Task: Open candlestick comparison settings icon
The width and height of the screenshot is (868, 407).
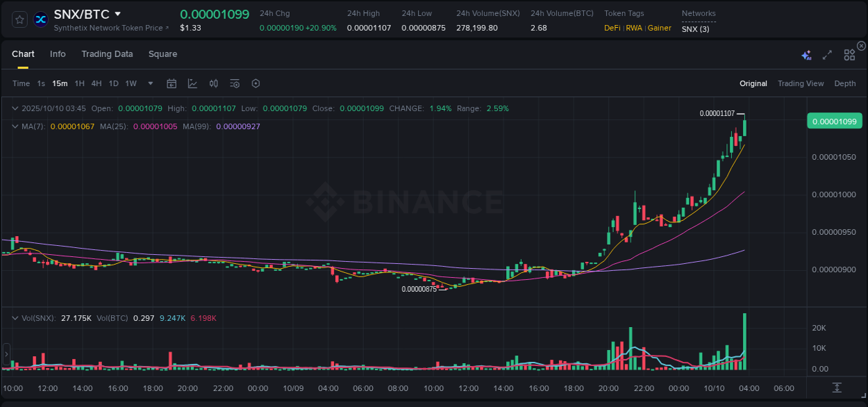Action: [x=213, y=83]
